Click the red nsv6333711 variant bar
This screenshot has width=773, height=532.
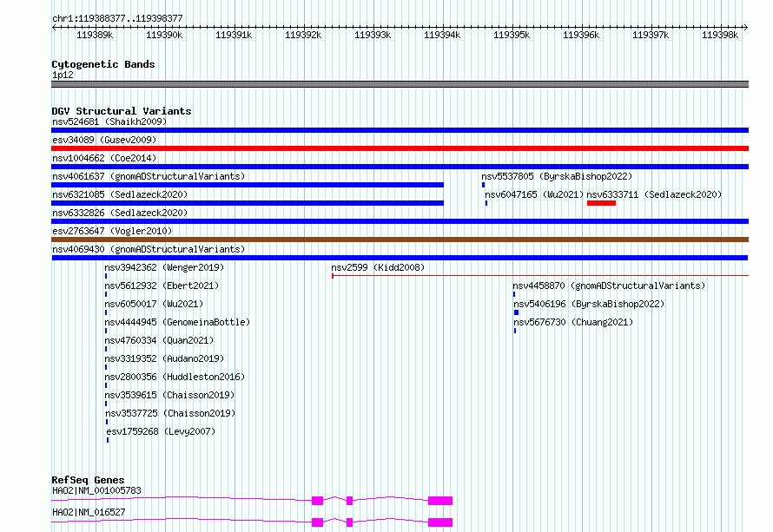[x=601, y=203]
